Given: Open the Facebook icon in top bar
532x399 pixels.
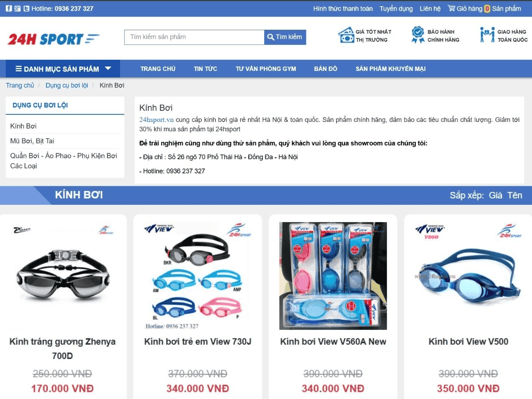Looking at the screenshot, I should tap(9, 8).
